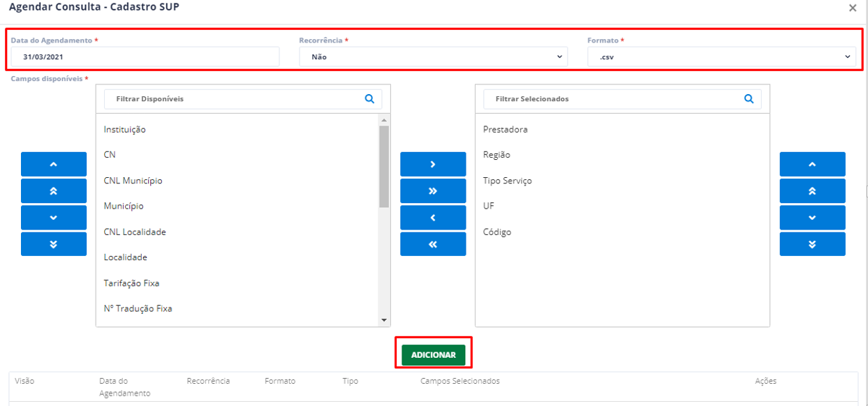Select Instituição in the available fields list
The width and height of the screenshot is (868, 406).
[124, 130]
